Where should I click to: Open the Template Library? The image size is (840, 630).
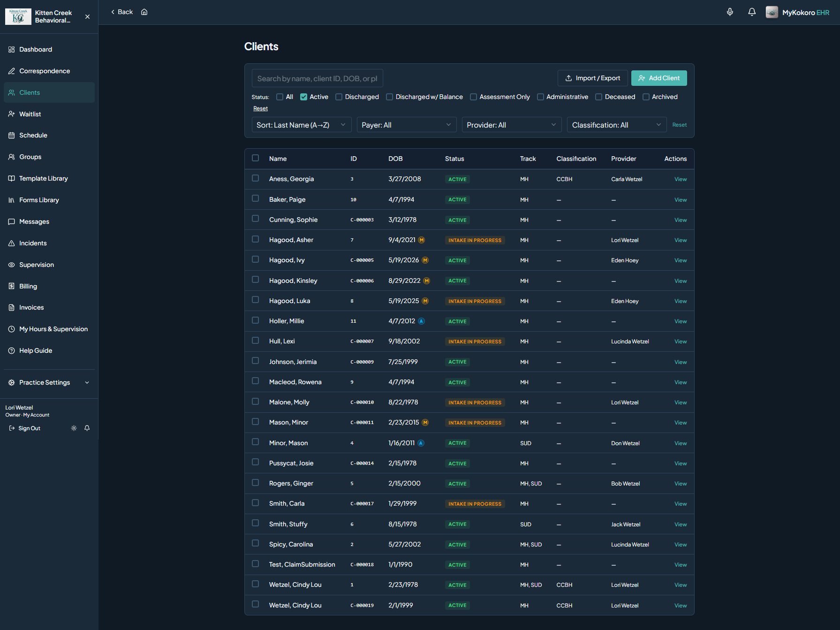coord(49,178)
